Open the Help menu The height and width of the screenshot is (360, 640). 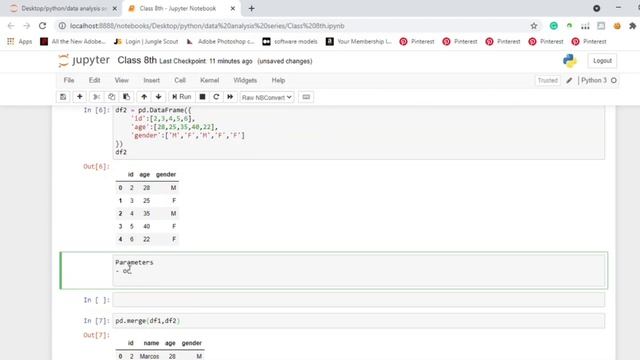pyautogui.click(x=278, y=80)
